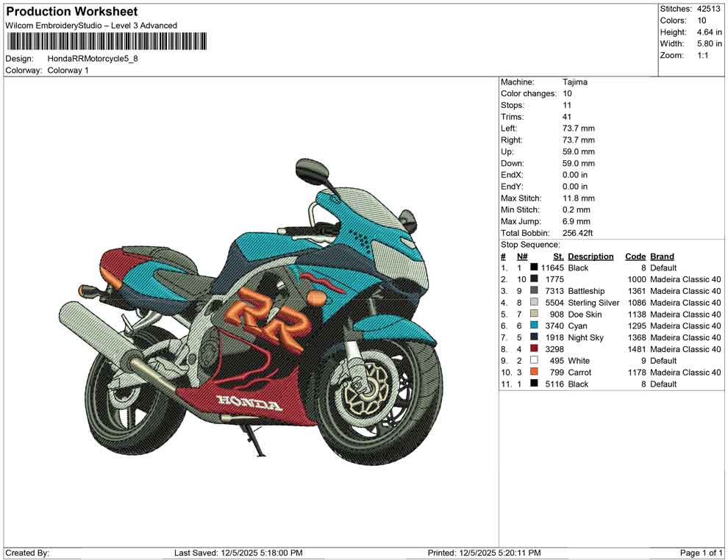
Task: Select the Production Worksheet title
Action: pyautogui.click(x=71, y=11)
